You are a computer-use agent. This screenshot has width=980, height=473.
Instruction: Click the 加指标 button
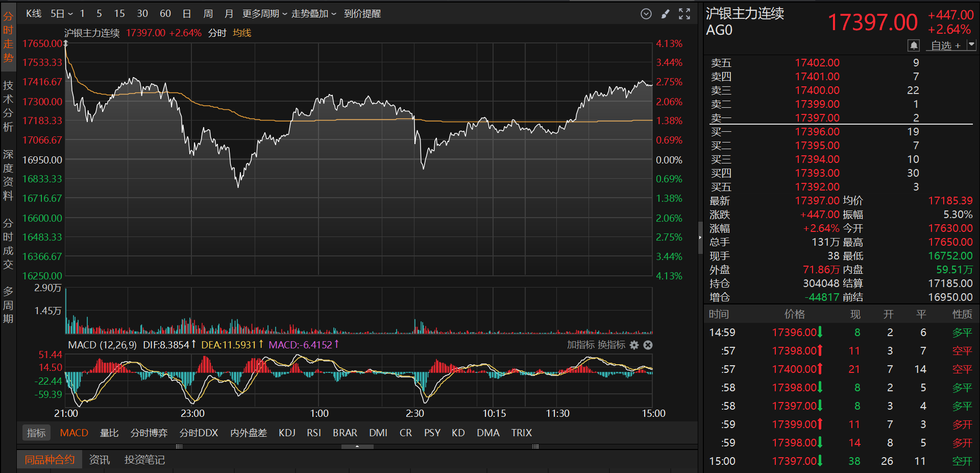[x=580, y=345]
